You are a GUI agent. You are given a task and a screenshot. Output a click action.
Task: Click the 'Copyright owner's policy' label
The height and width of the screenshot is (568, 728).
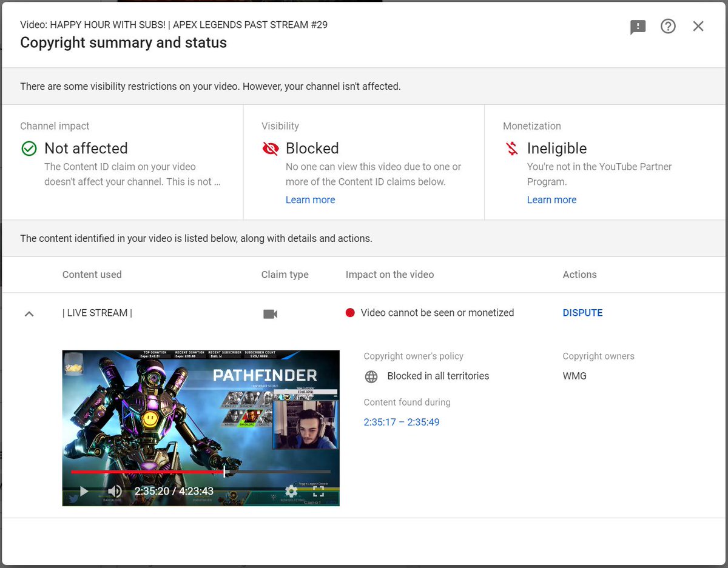414,356
